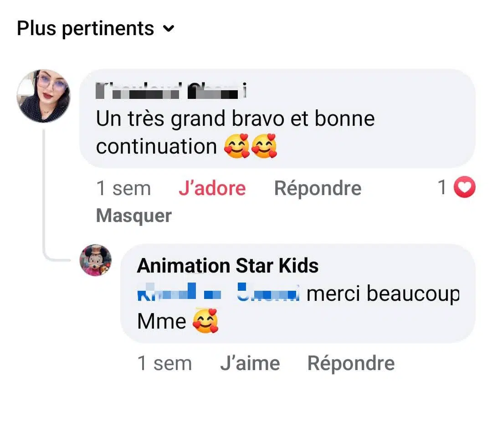Click the '1 sem' timestamp of first comment
The image size is (492, 448).
click(x=123, y=188)
